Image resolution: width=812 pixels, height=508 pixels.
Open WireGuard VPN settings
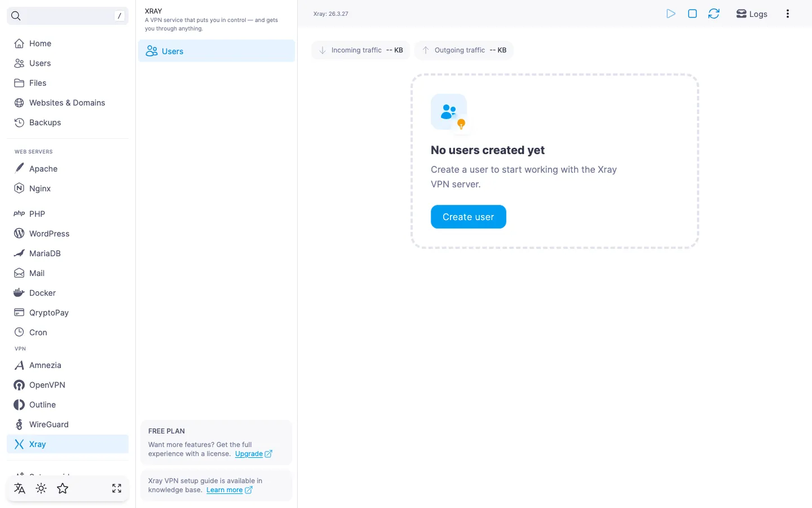pos(68,424)
